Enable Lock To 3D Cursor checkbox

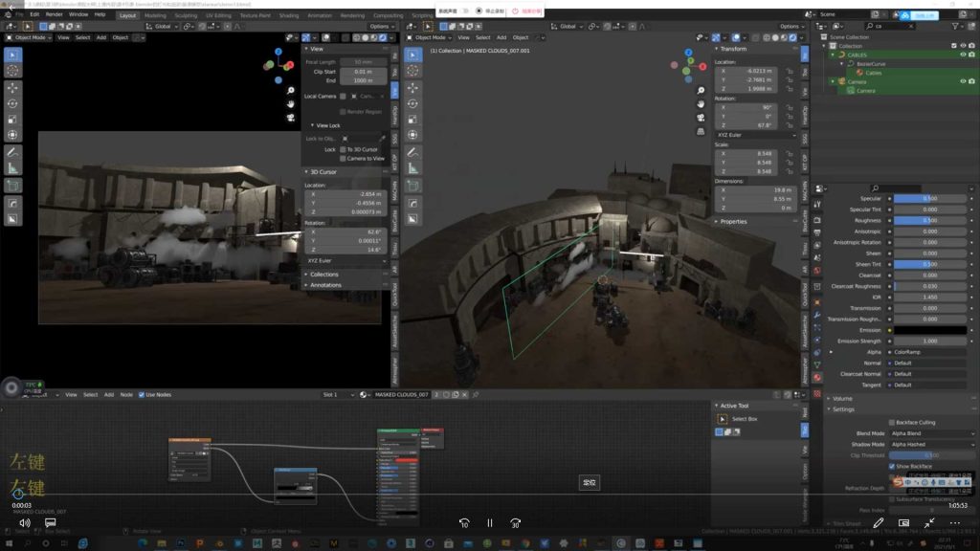click(x=343, y=149)
